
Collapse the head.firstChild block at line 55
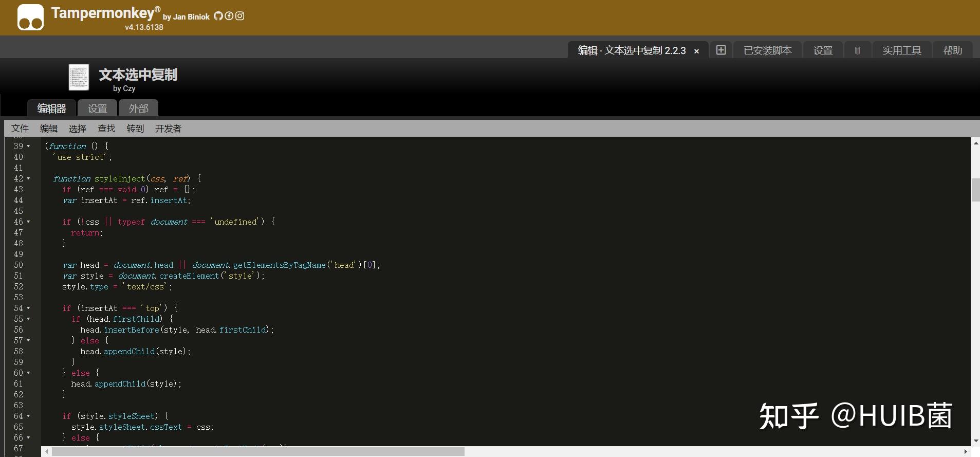(x=28, y=319)
